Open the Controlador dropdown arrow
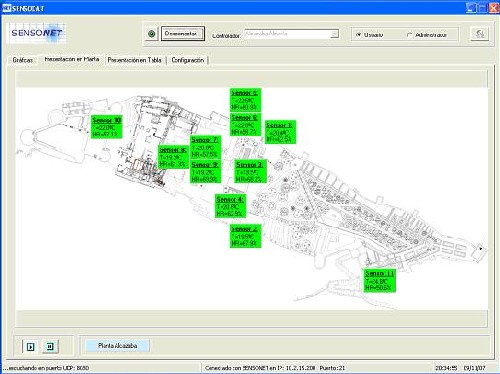The image size is (500, 374). click(x=335, y=34)
